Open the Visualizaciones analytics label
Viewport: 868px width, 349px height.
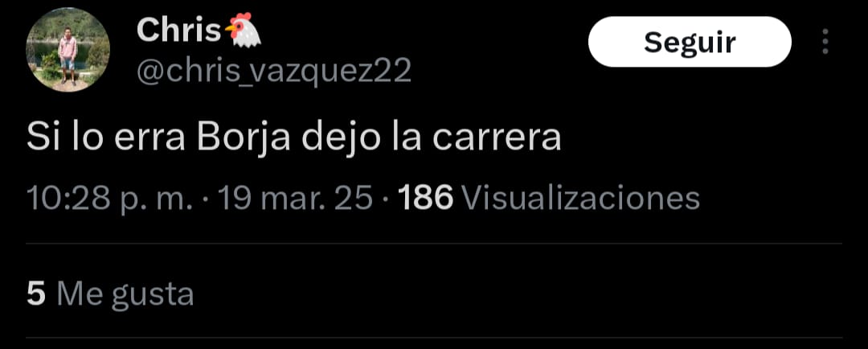[x=580, y=198]
